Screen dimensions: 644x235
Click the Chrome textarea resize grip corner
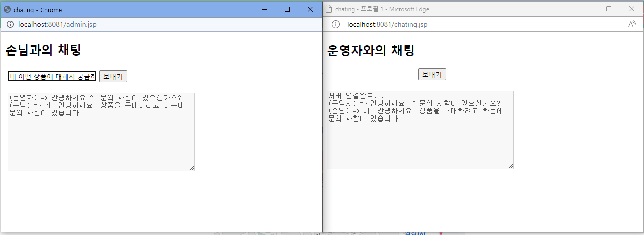(x=192, y=168)
